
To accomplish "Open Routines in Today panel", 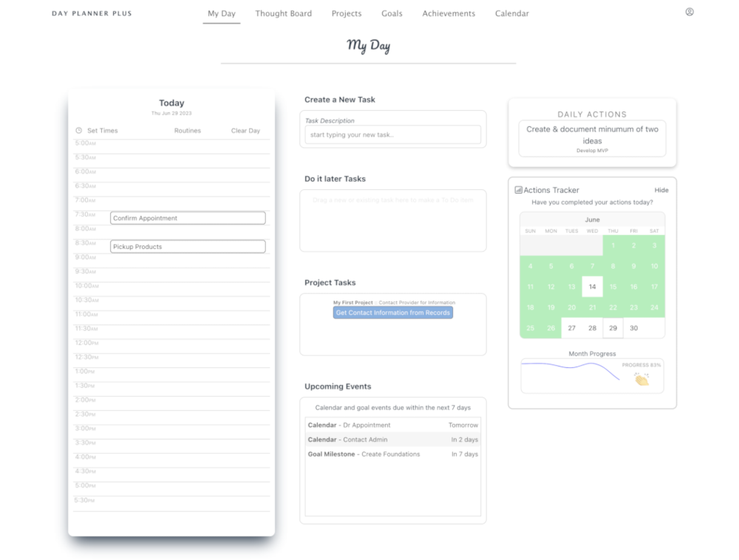I will pyautogui.click(x=188, y=131).
